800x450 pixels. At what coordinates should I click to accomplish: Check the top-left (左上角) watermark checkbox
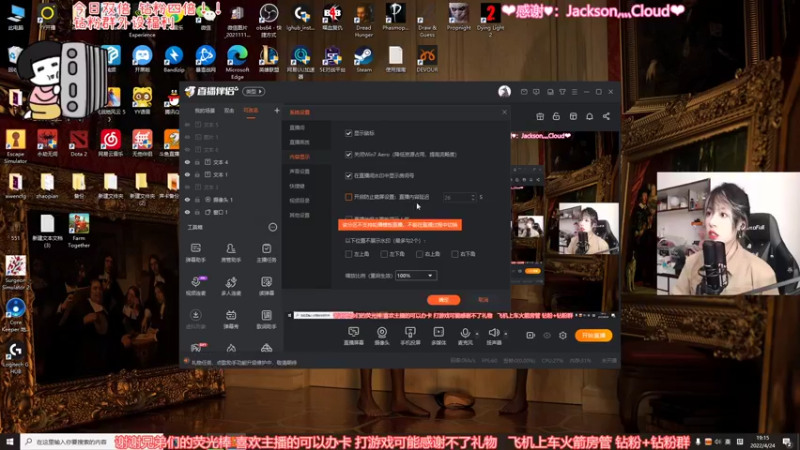348,254
